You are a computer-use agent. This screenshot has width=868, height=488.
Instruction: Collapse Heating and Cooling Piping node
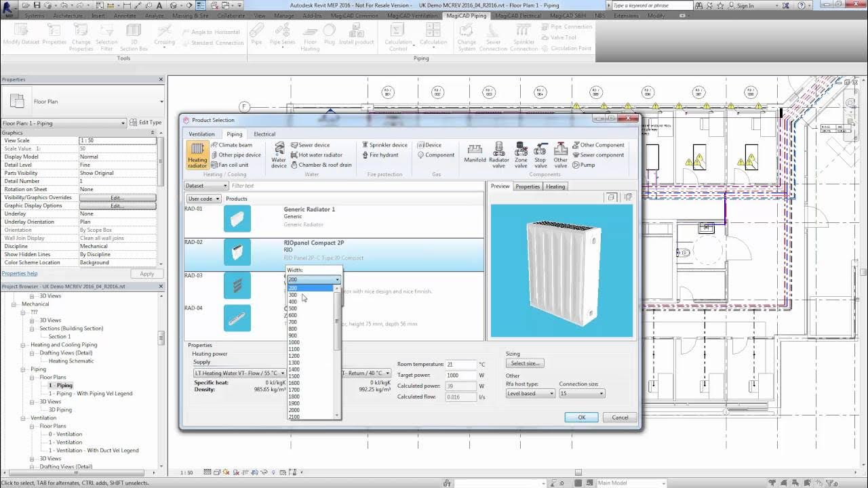[x=23, y=345]
